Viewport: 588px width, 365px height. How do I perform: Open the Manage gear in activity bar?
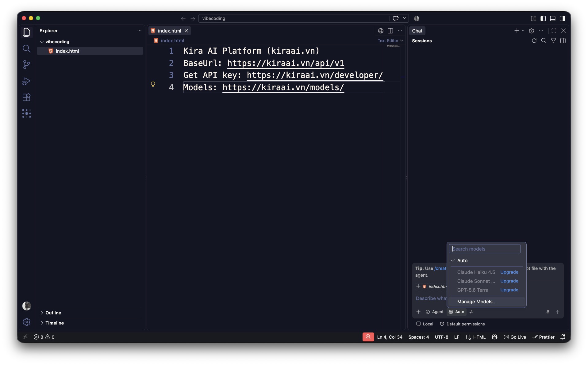(27, 322)
